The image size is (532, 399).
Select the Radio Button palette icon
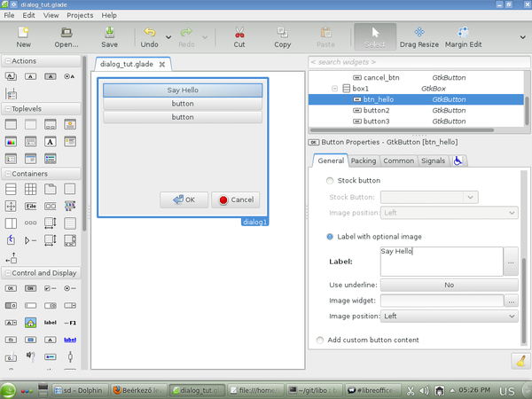(70, 288)
